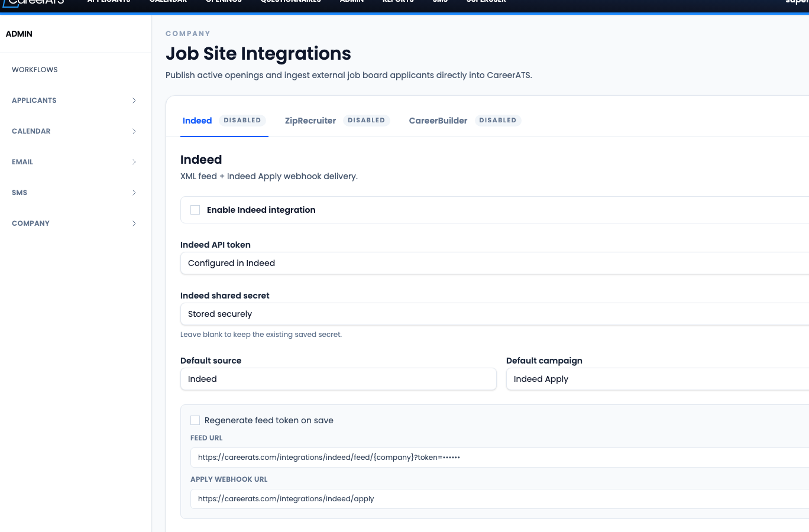This screenshot has height=532, width=809.
Task: Click the DISABLED badge beside Indeed tab
Action: (242, 121)
